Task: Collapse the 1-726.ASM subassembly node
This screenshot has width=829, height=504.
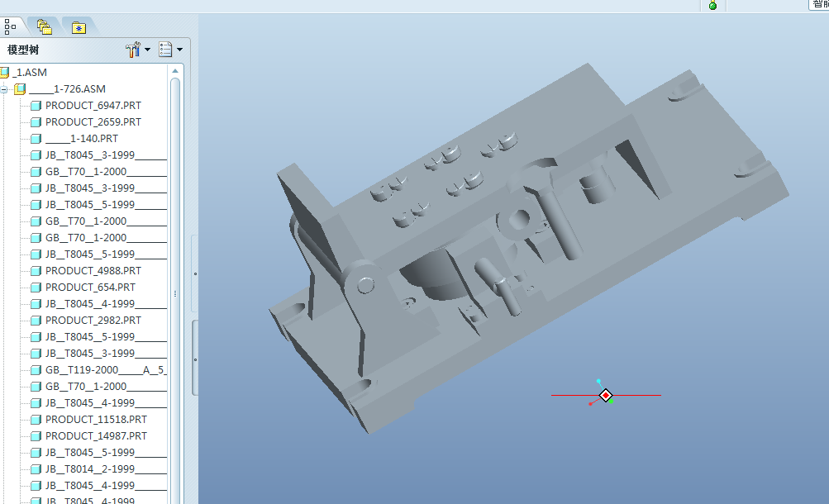Action: pyautogui.click(x=3, y=89)
